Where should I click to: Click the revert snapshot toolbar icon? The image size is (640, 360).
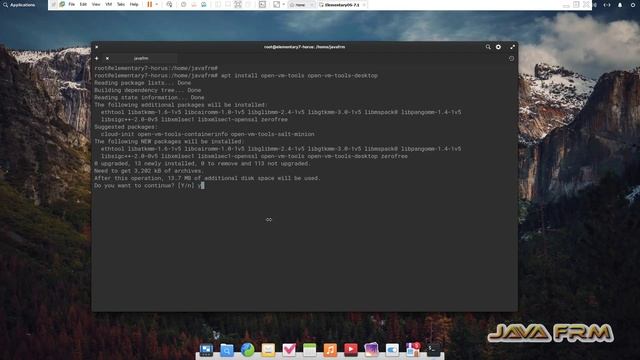pyautogui.click(x=194, y=4)
